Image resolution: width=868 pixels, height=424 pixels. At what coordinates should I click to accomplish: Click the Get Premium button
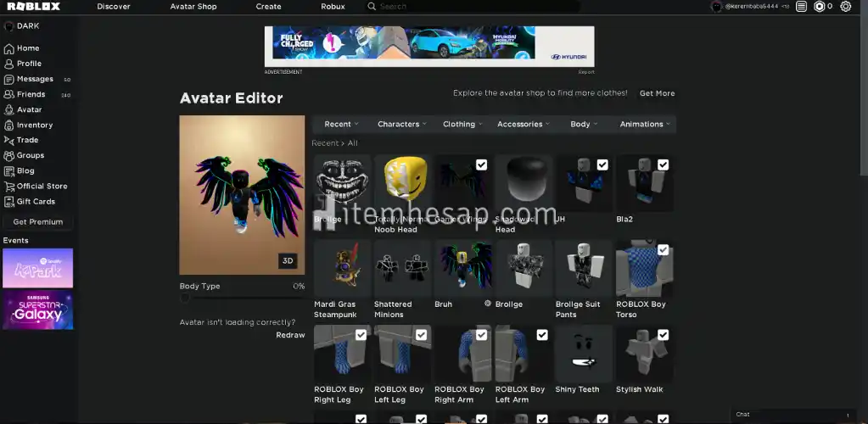click(x=38, y=222)
